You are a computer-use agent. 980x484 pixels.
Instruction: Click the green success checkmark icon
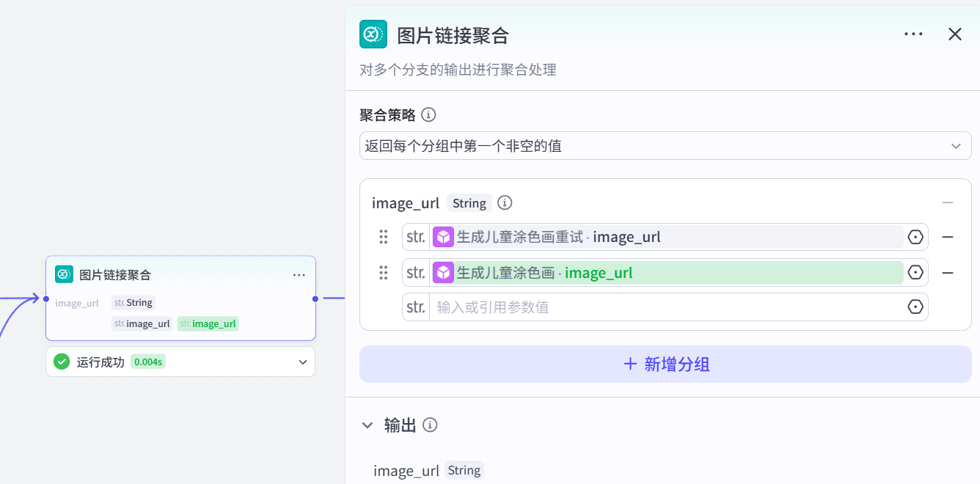coord(62,362)
